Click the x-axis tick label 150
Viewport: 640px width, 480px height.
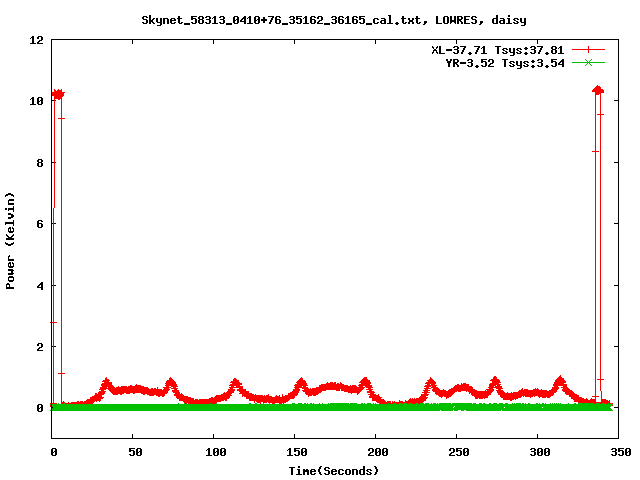[296, 452]
